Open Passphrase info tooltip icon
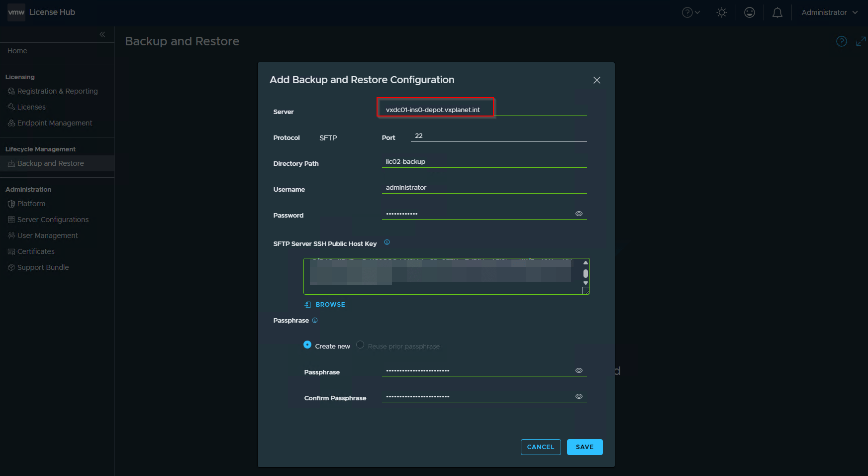Image resolution: width=868 pixels, height=476 pixels. click(314, 320)
